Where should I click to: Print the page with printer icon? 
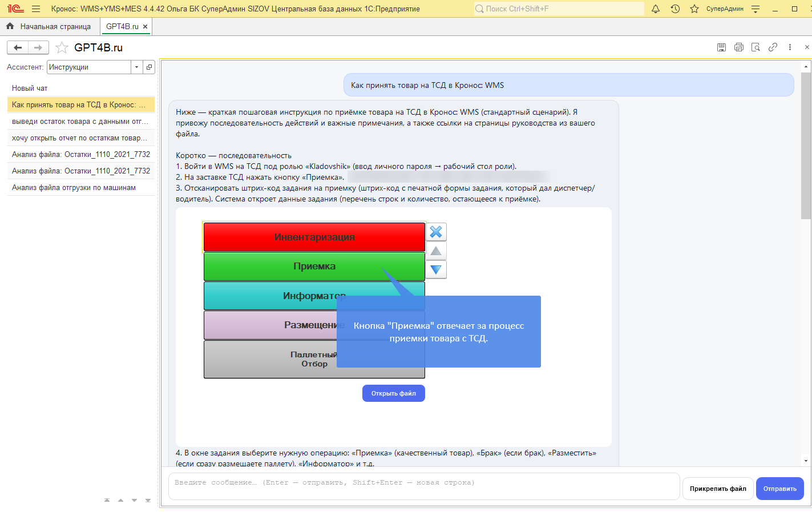click(x=738, y=47)
